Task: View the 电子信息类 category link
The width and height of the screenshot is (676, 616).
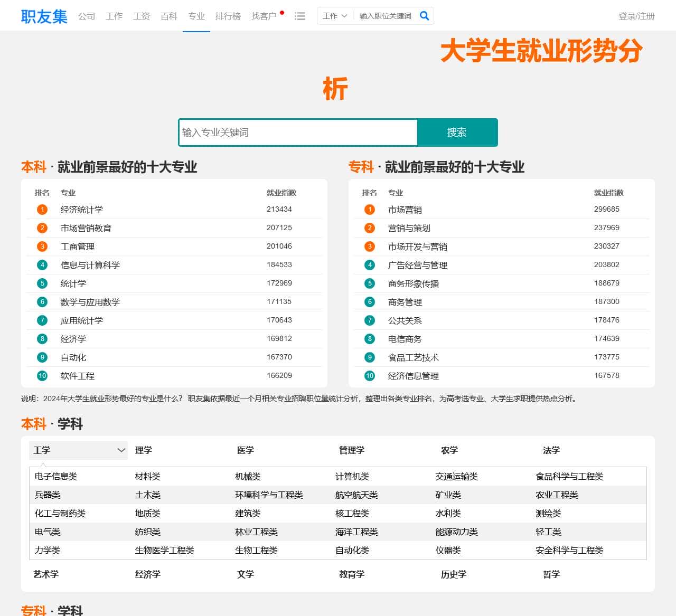Action: click(x=55, y=476)
